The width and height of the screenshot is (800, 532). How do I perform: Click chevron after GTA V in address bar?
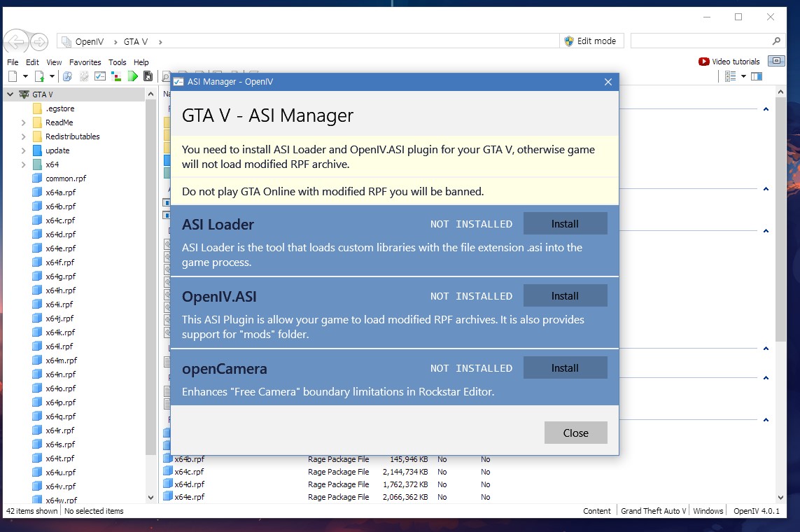(x=160, y=42)
